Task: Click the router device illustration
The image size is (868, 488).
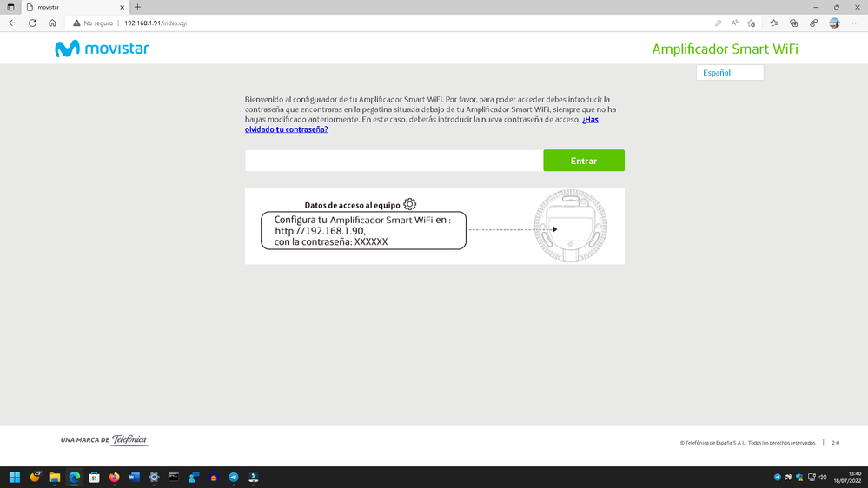Action: tap(570, 226)
